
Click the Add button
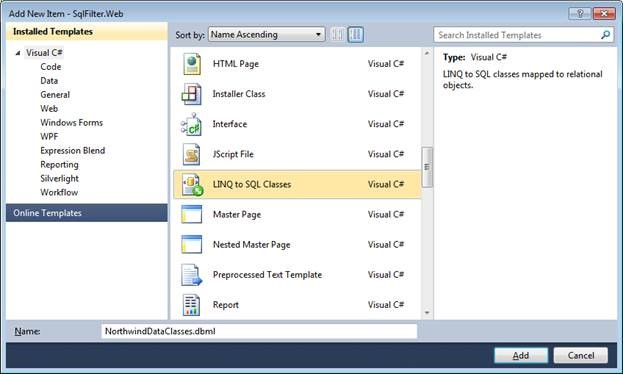[521, 355]
